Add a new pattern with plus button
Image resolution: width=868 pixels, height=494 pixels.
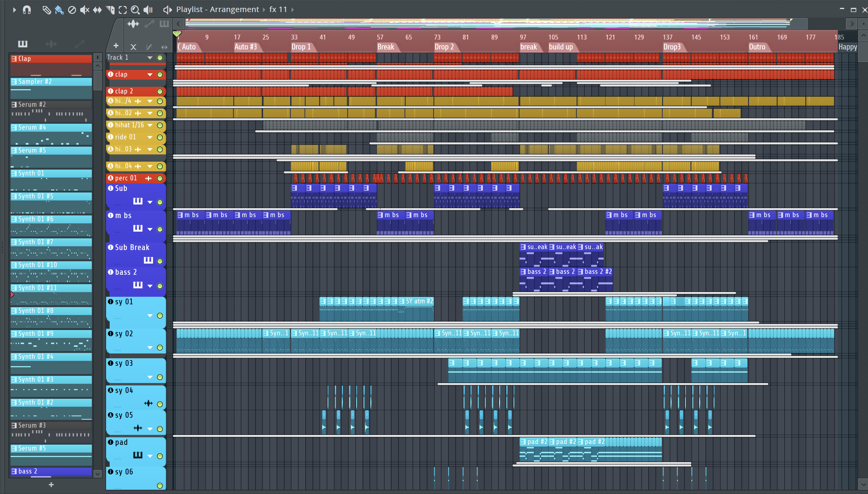click(x=51, y=484)
